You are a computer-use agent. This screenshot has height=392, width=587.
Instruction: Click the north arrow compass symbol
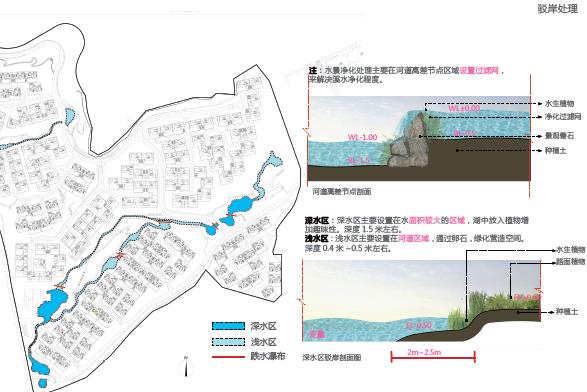[x=186, y=367]
